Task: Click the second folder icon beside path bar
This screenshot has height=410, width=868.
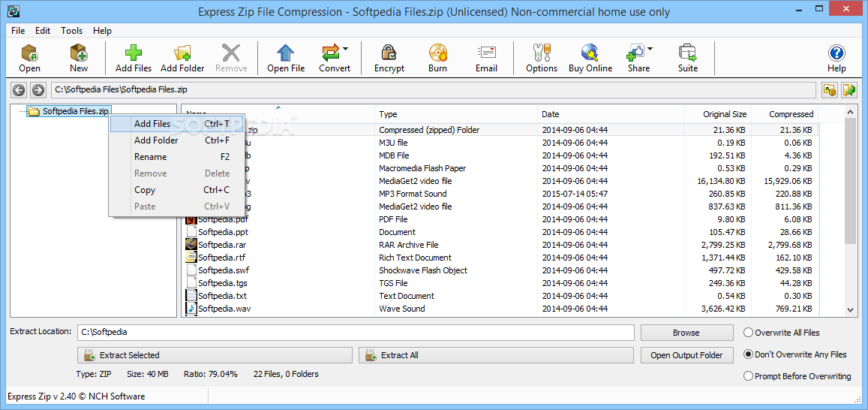Action: (849, 90)
